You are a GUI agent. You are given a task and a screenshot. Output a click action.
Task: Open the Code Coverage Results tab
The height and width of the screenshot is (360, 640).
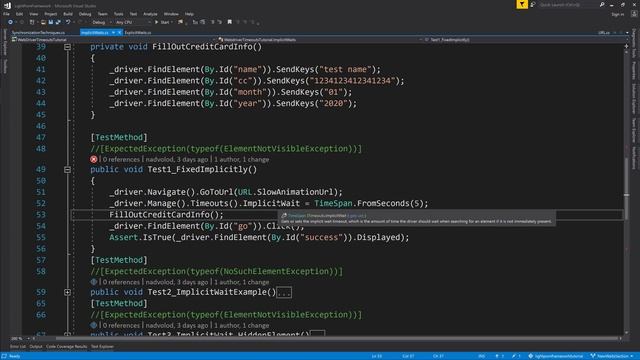(67, 347)
